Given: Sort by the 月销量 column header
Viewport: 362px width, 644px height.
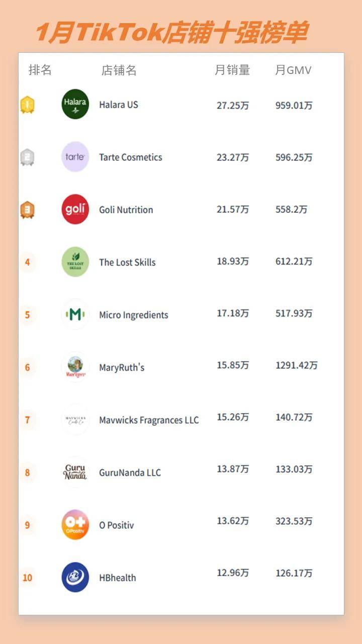Looking at the screenshot, I should point(232,70).
